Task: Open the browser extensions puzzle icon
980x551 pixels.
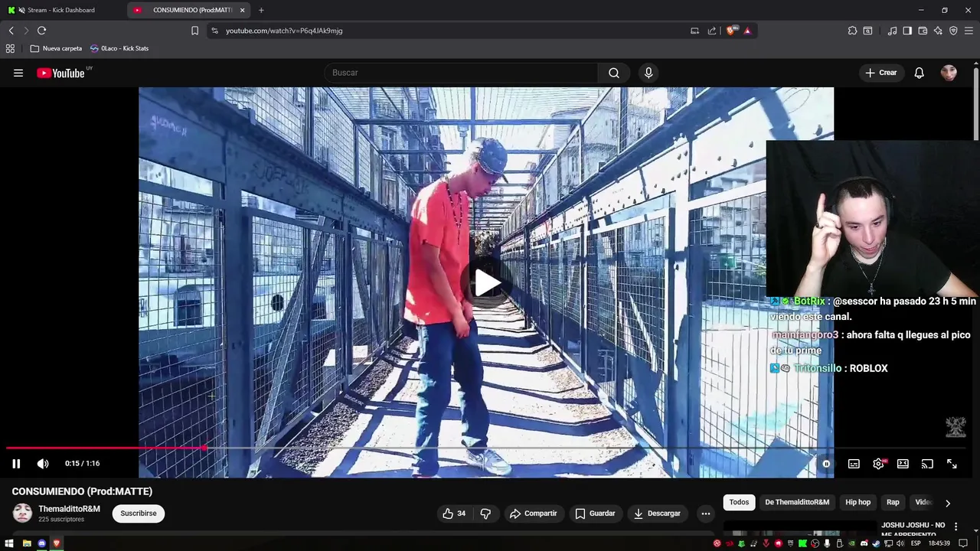Action: pos(852,31)
